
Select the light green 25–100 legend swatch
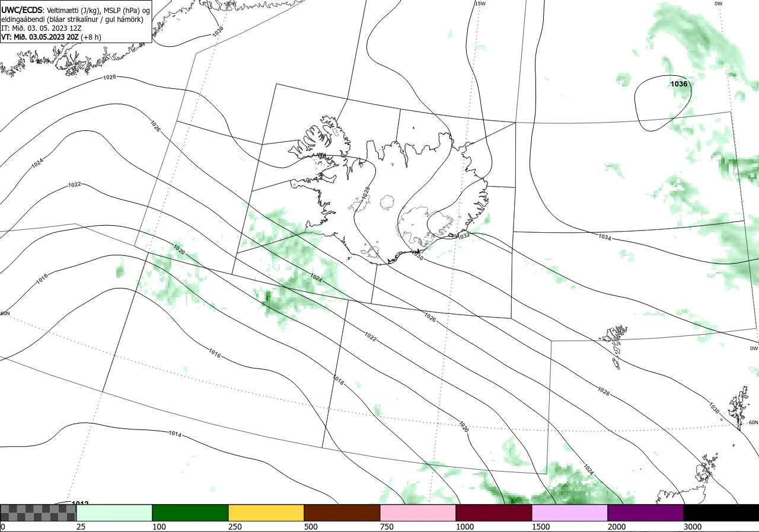114,512
